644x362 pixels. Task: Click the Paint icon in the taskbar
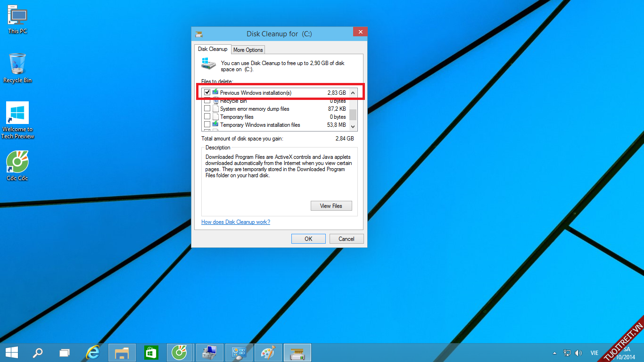(268, 352)
